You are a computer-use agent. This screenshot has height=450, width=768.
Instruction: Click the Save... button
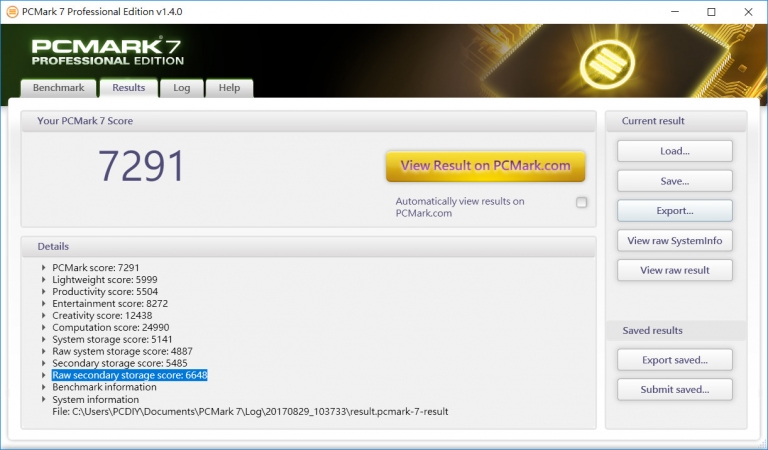[675, 181]
